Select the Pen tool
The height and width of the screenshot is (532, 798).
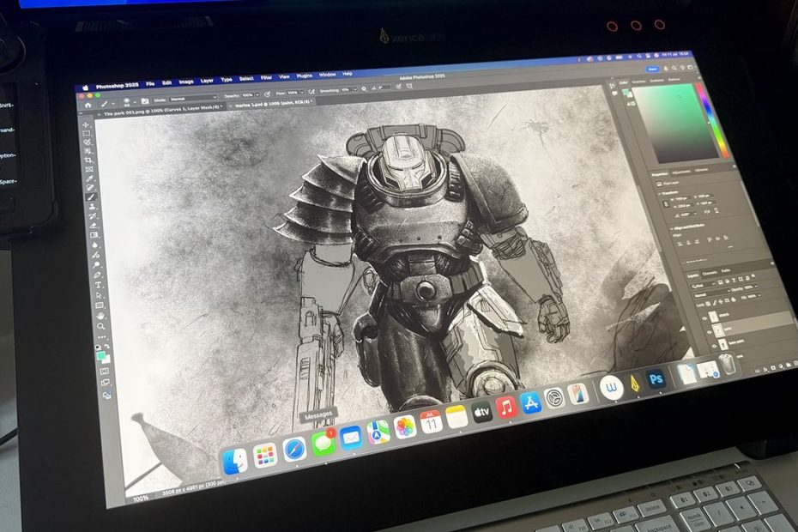(x=98, y=275)
